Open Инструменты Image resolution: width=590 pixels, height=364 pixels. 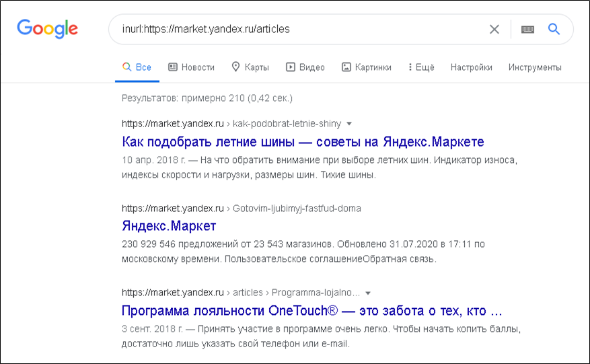[535, 67]
